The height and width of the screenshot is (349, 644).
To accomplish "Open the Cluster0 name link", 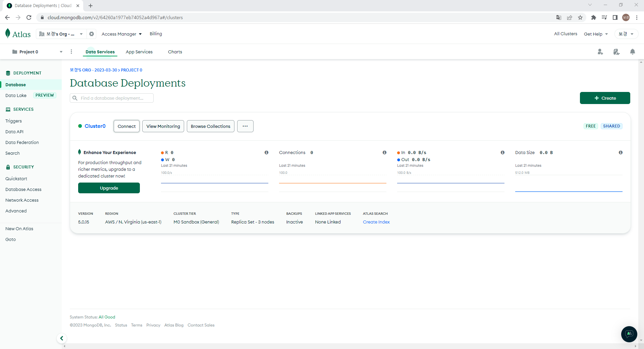I will [x=95, y=126].
